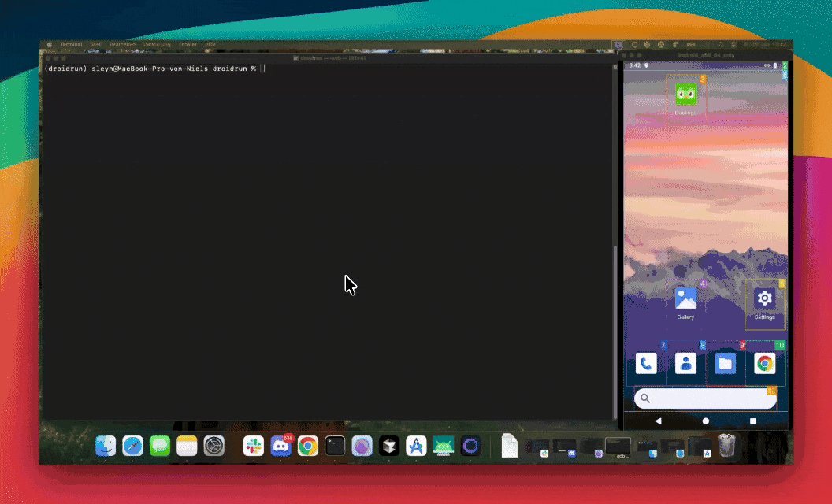Open the Contacts app in the emulator dock
Image resolution: width=832 pixels, height=504 pixels.
(x=685, y=363)
